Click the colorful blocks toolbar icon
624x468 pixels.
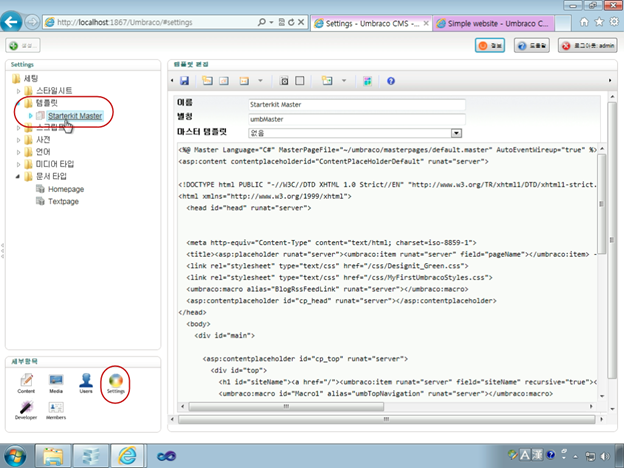pyautogui.click(x=367, y=81)
